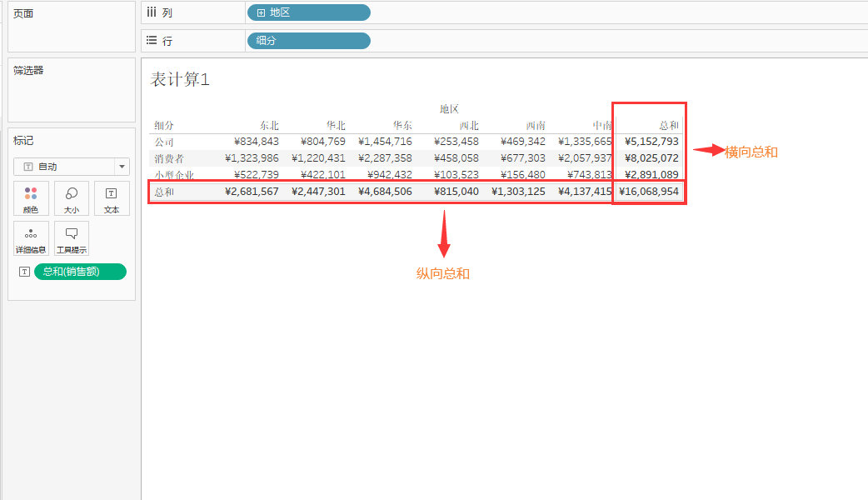Click the columns shelf icon
The image size is (868, 500).
(x=151, y=12)
